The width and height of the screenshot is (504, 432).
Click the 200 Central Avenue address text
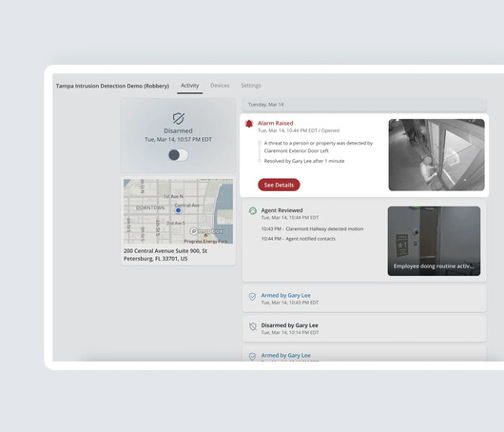point(165,255)
